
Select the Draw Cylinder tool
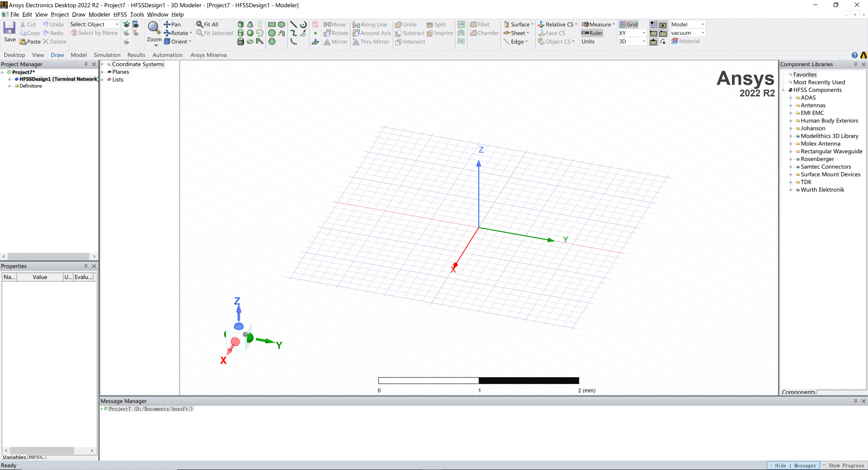coord(240,33)
